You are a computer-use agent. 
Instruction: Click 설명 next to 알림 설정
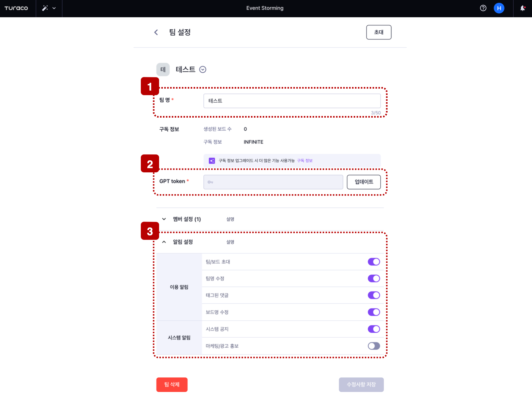pos(230,242)
